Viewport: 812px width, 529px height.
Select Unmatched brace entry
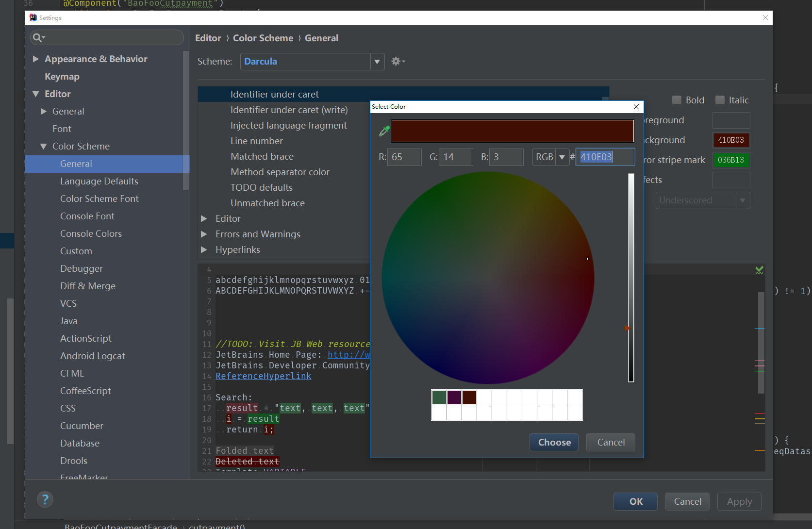[x=267, y=203]
